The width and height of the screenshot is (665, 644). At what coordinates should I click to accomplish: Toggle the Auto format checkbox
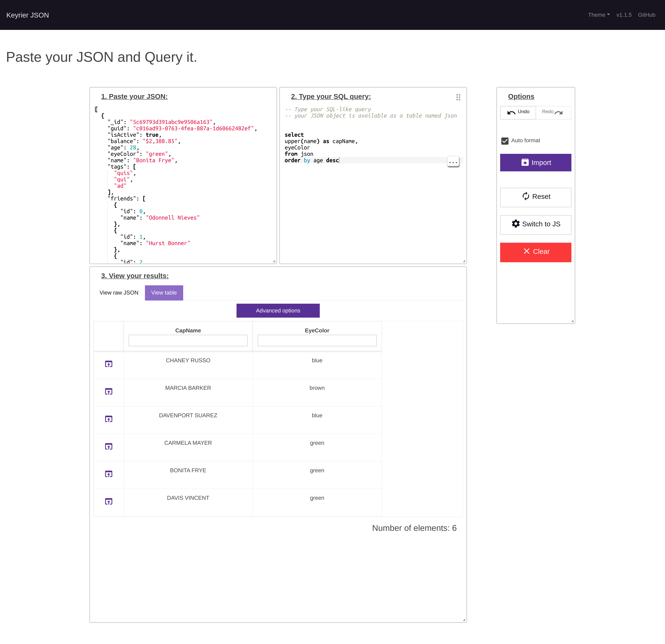pos(505,141)
